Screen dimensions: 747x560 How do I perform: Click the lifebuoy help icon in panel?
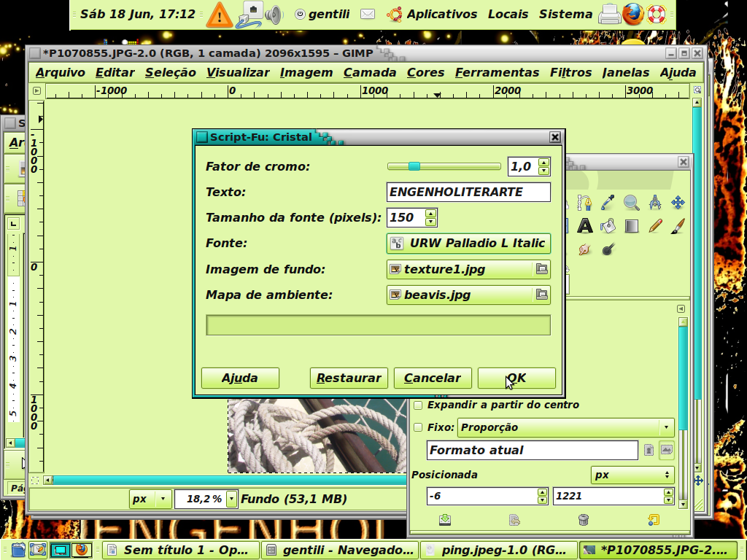(657, 15)
